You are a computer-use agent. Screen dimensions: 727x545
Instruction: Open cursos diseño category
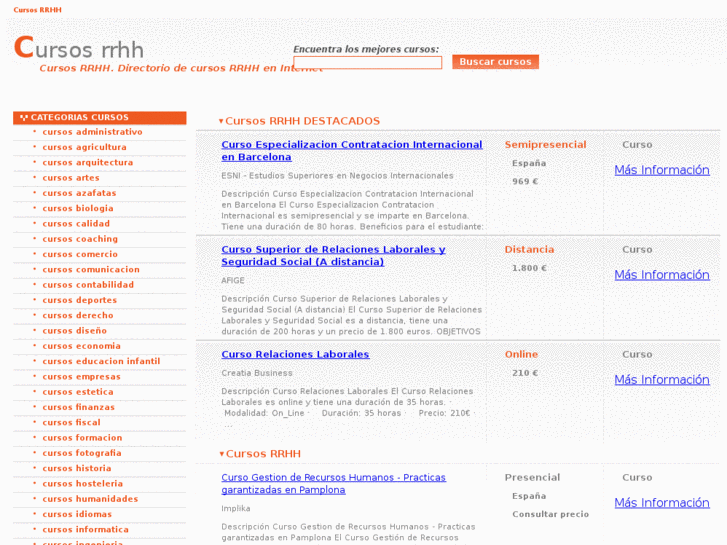tap(75, 331)
